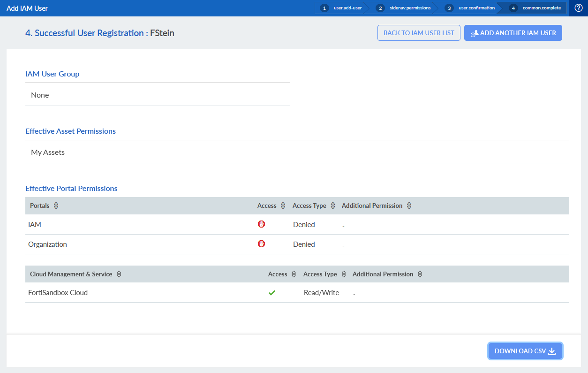Image resolution: width=588 pixels, height=373 pixels.
Task: Sort by Portals column arrows
Action: click(x=56, y=206)
